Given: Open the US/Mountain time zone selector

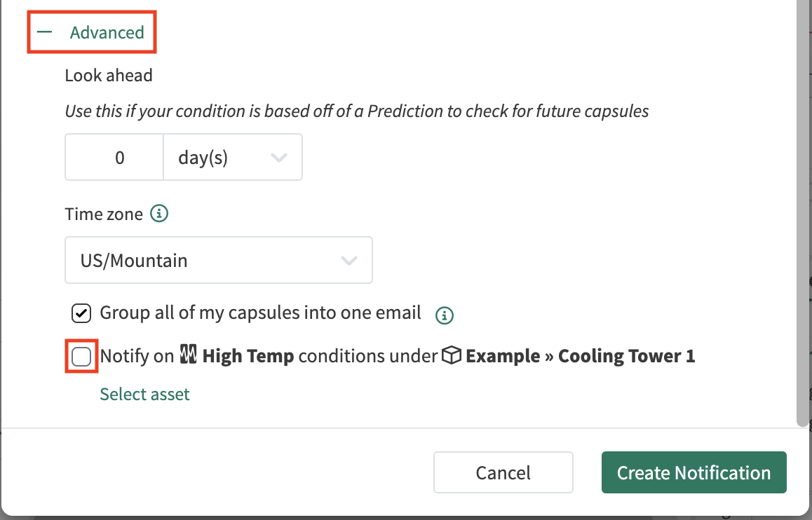Looking at the screenshot, I should pos(218,260).
